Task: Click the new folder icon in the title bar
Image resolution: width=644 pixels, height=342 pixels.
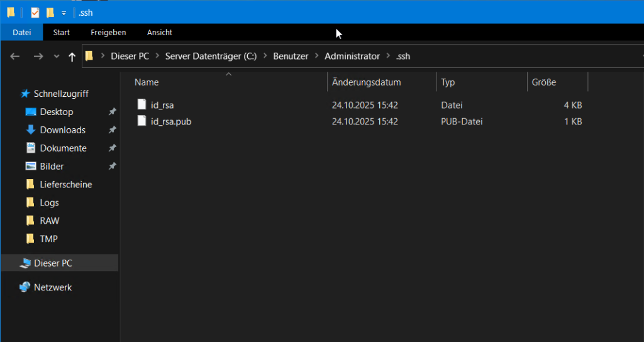Action: pos(50,13)
